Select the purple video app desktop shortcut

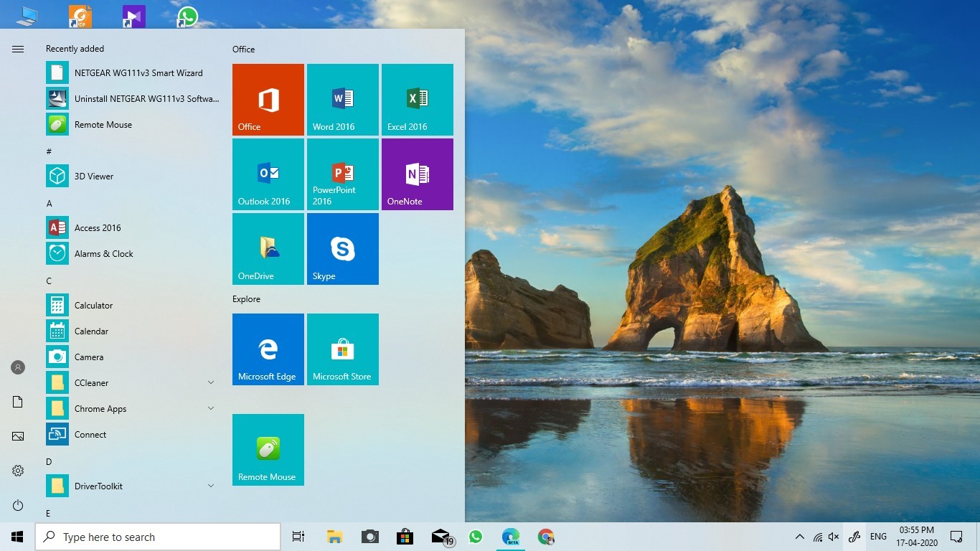[133, 16]
